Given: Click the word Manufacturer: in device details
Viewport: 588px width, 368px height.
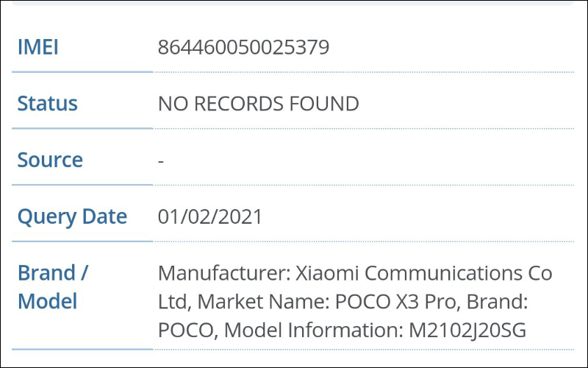Looking at the screenshot, I should [x=223, y=274].
